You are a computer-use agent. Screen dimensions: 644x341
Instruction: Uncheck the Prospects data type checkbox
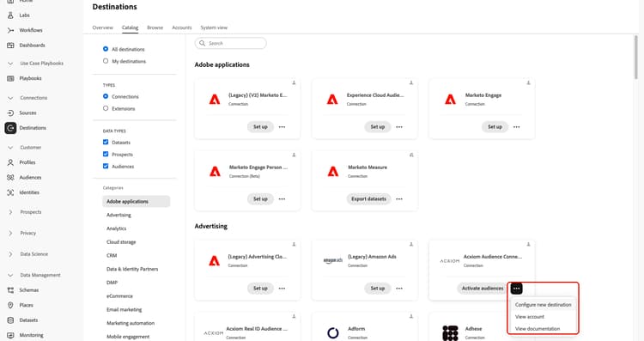106,154
